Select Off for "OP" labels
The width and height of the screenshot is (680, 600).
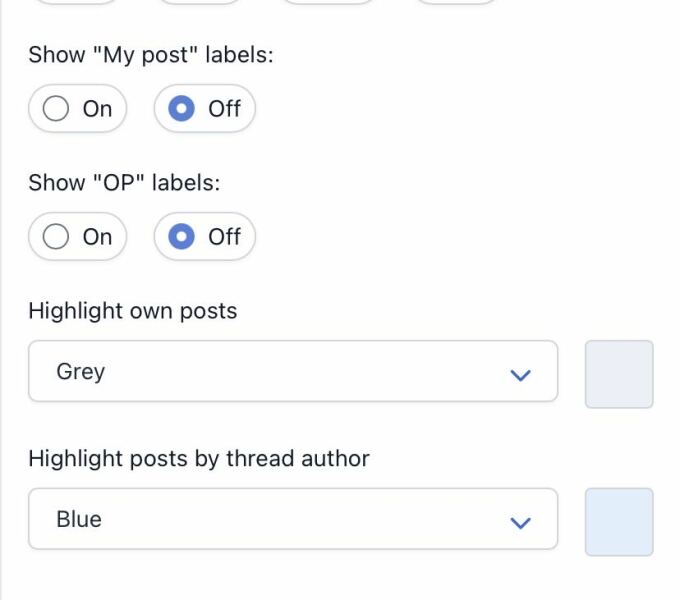[x=182, y=237]
